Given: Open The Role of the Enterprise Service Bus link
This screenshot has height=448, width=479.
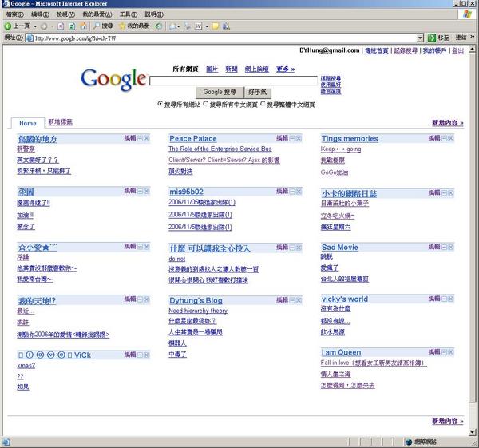Looking at the screenshot, I should [x=220, y=149].
